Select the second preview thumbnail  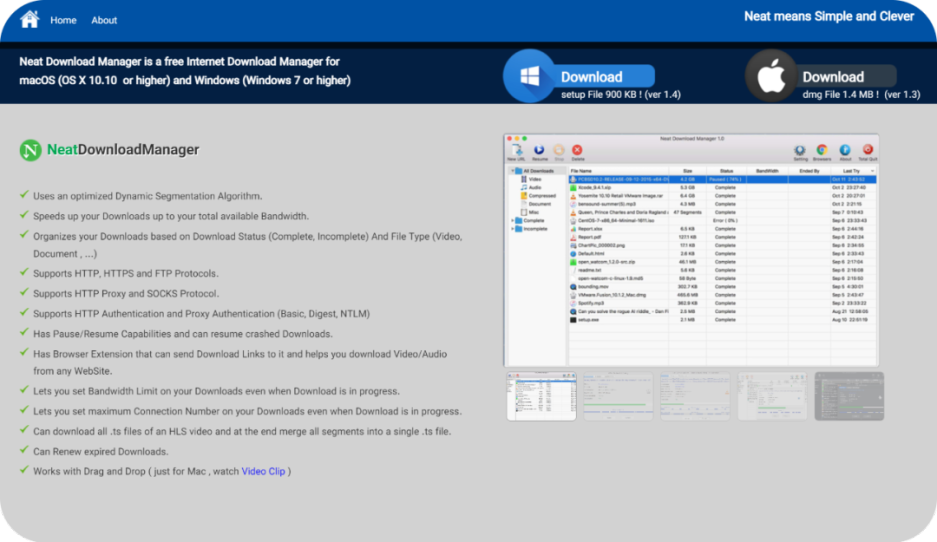point(618,396)
